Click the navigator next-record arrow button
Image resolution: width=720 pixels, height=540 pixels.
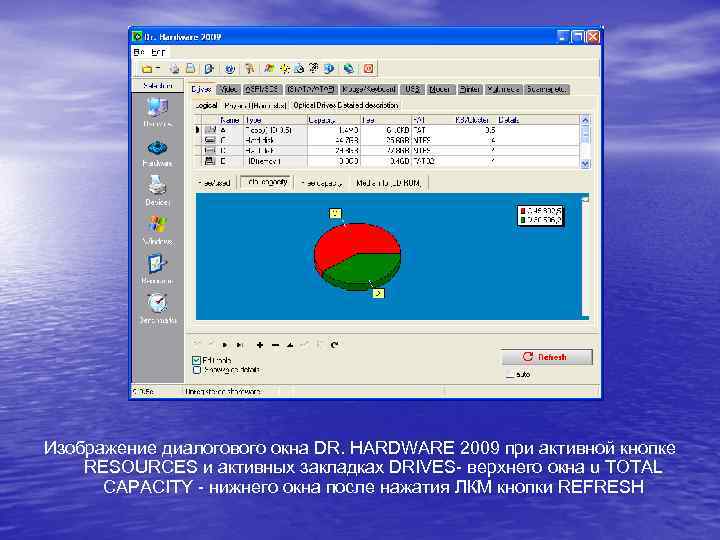click(x=225, y=345)
